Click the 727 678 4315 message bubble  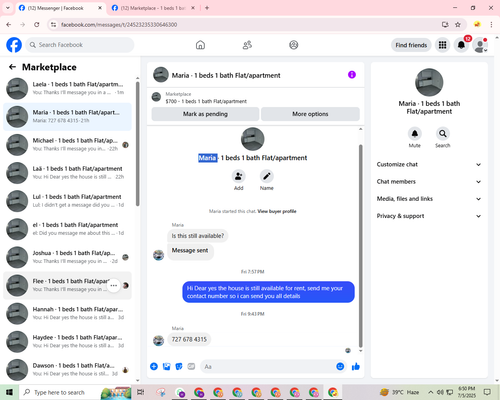[x=189, y=339]
